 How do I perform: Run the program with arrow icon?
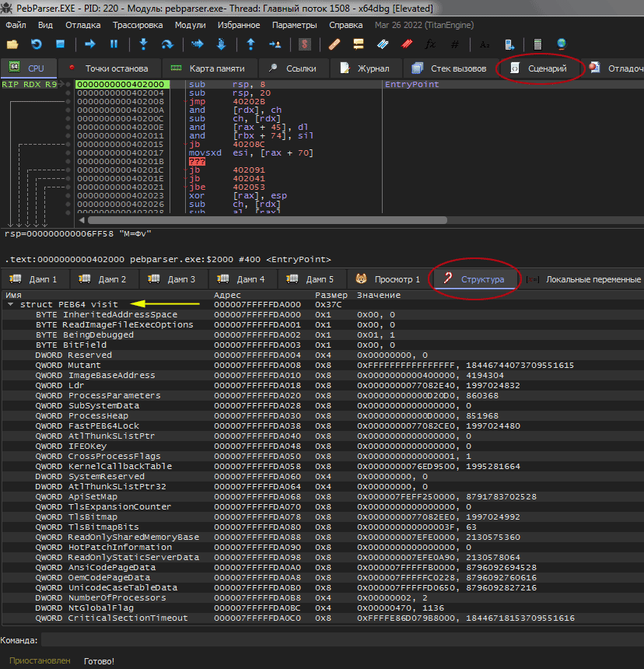89,44
